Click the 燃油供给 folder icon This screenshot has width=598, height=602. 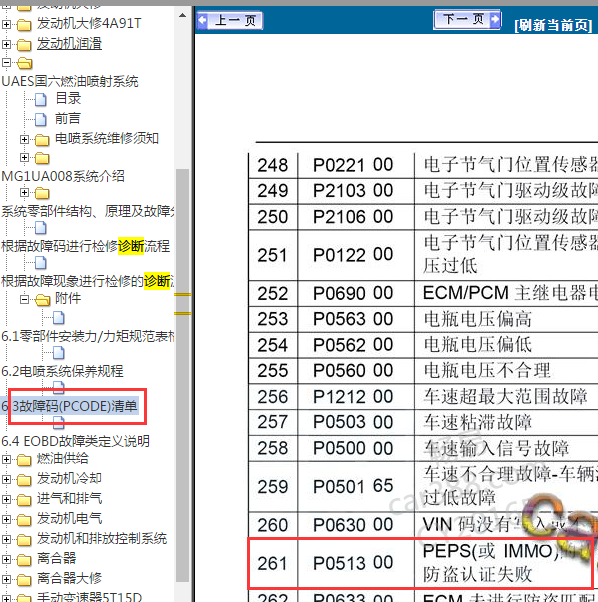click(x=24, y=460)
